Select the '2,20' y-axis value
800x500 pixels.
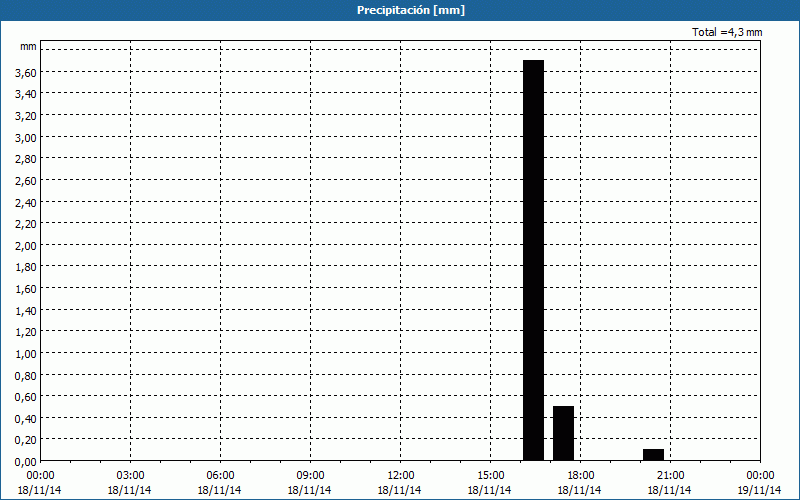pos(26,224)
